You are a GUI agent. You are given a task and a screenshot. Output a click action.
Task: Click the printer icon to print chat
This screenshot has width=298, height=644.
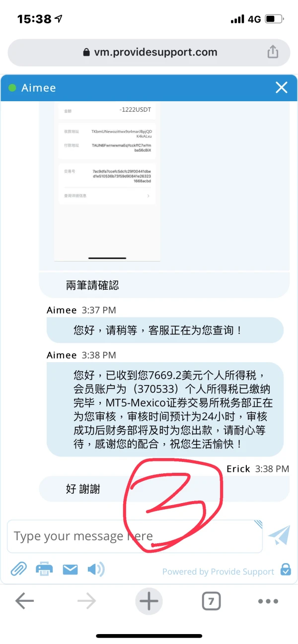click(x=44, y=569)
